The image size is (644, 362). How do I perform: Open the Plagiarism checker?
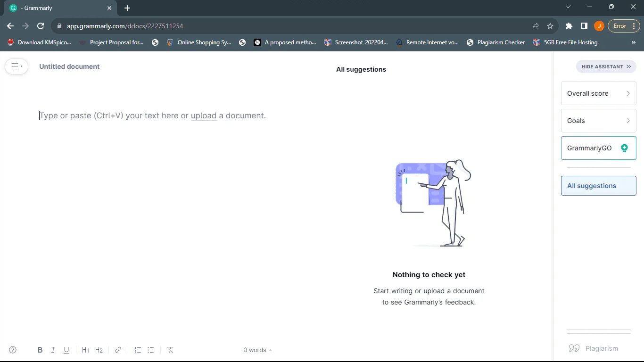pyautogui.click(x=594, y=348)
